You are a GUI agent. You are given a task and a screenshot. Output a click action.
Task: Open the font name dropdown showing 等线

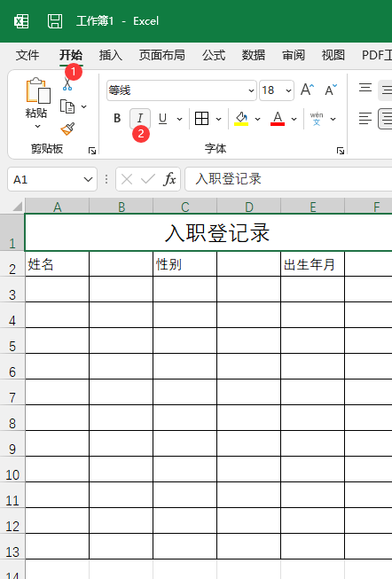point(182,90)
